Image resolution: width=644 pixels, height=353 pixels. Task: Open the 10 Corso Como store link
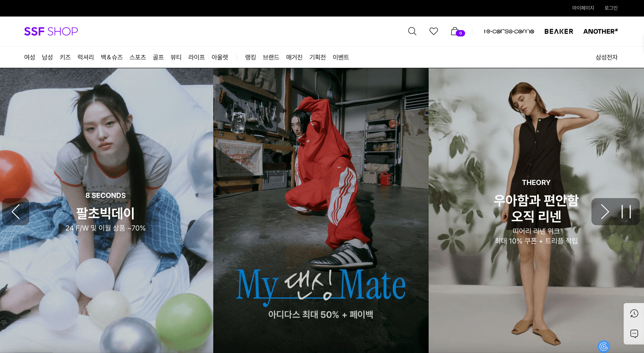pos(509,32)
